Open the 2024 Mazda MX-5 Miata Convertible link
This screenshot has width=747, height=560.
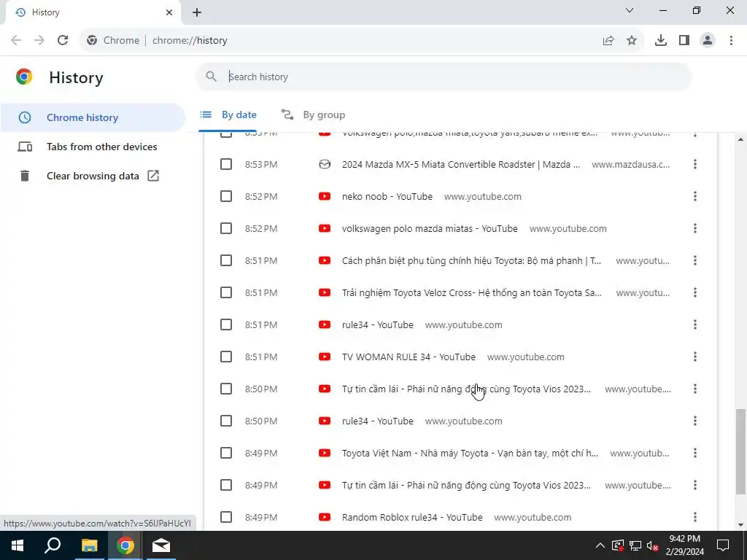pyautogui.click(x=461, y=164)
